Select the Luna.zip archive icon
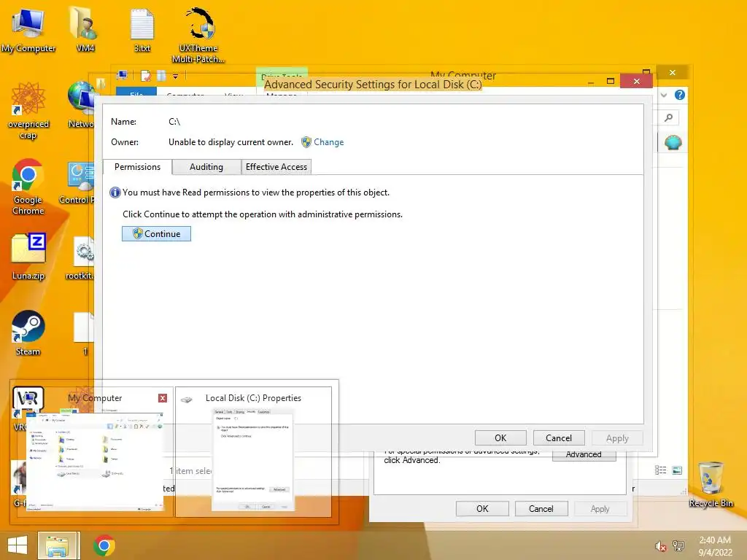Screen dimensions: 747x560 click(28, 256)
